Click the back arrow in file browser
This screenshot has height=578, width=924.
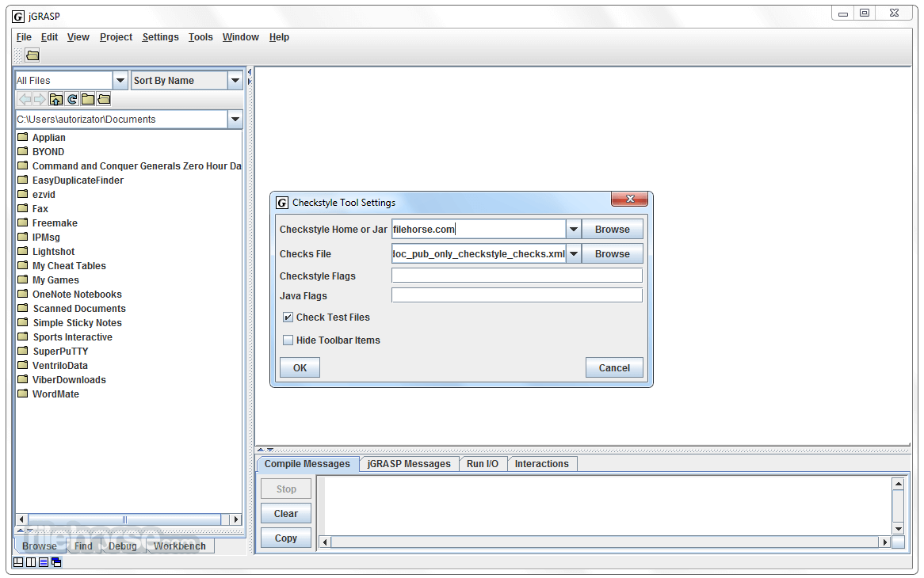coord(25,99)
